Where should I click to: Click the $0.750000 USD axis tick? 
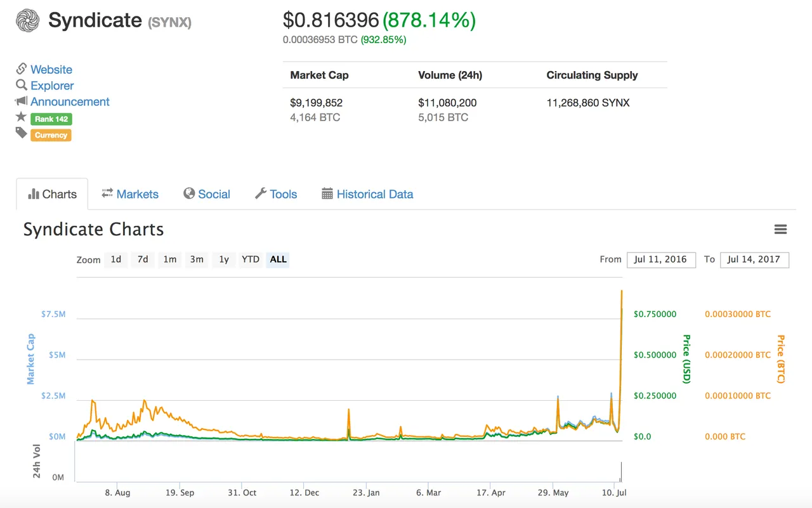(655, 314)
